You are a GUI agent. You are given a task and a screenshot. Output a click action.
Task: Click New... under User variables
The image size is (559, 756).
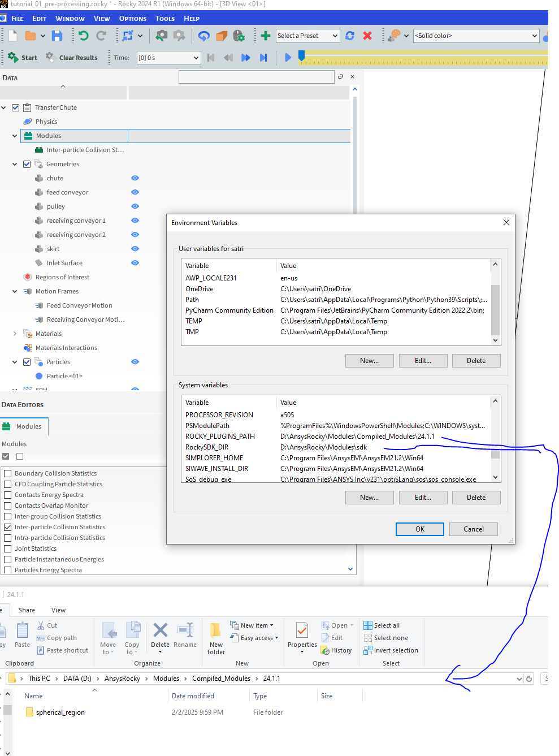[370, 361]
